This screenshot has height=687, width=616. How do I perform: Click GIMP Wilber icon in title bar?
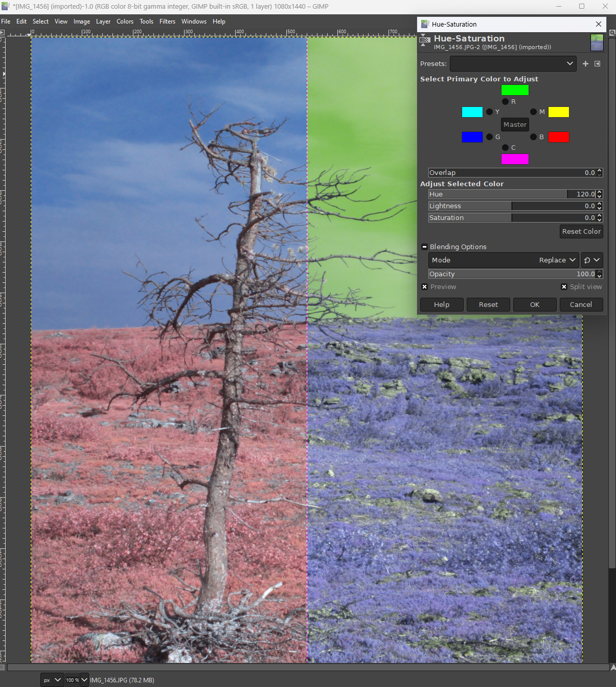[6, 6]
